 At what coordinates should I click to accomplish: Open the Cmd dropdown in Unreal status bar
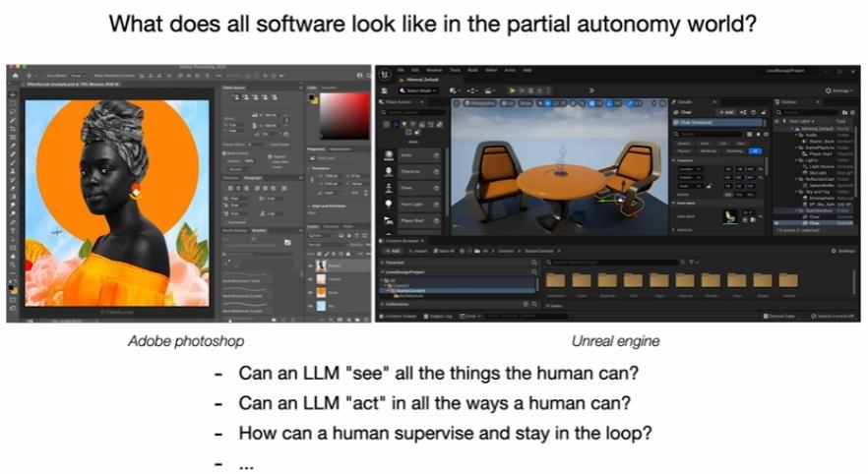click(469, 317)
